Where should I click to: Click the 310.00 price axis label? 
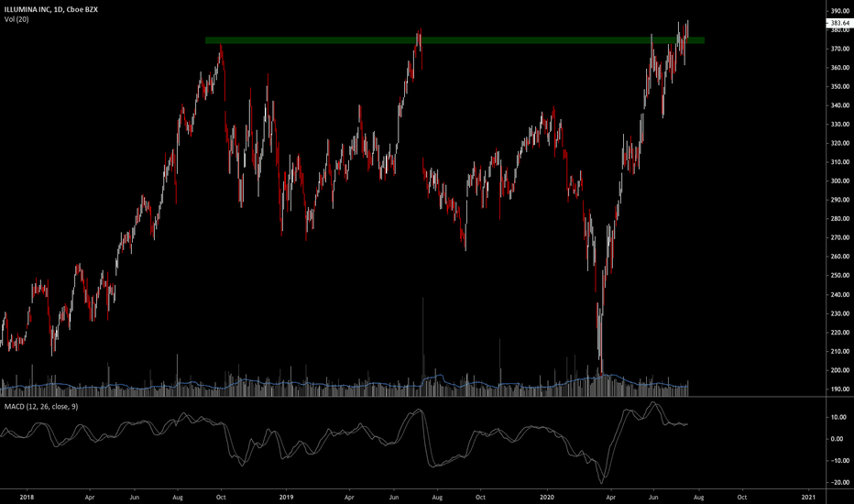pos(840,162)
